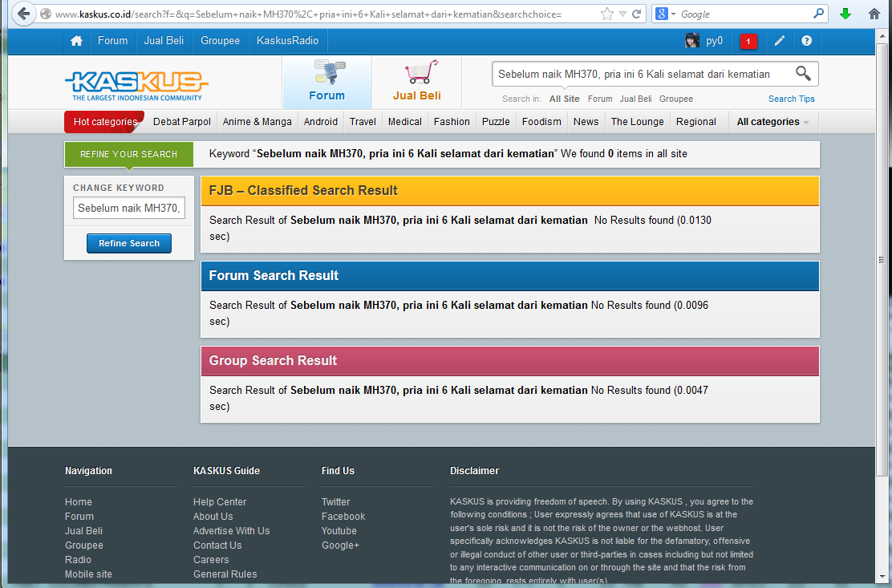Open the footer Home link
This screenshot has width=892, height=588.
79,502
